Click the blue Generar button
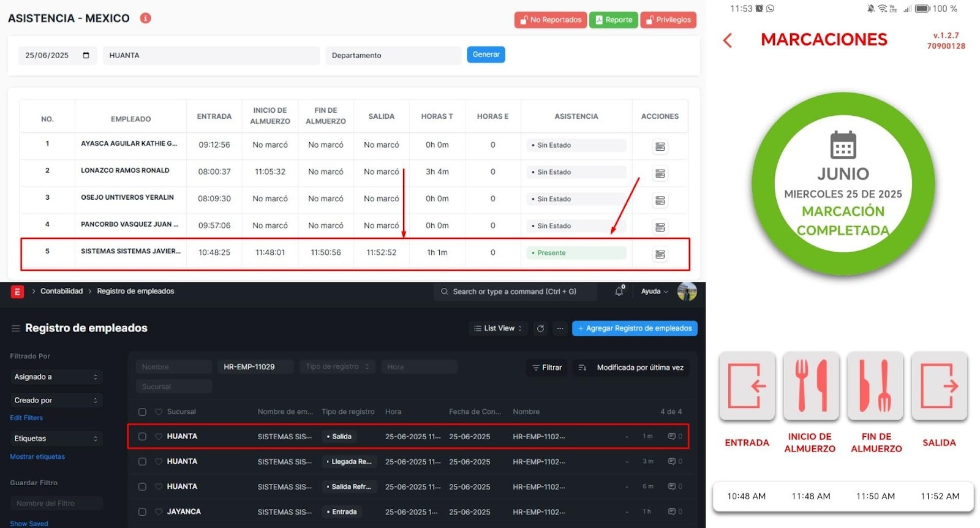Viewport: 980px width, 528px height. tap(486, 55)
